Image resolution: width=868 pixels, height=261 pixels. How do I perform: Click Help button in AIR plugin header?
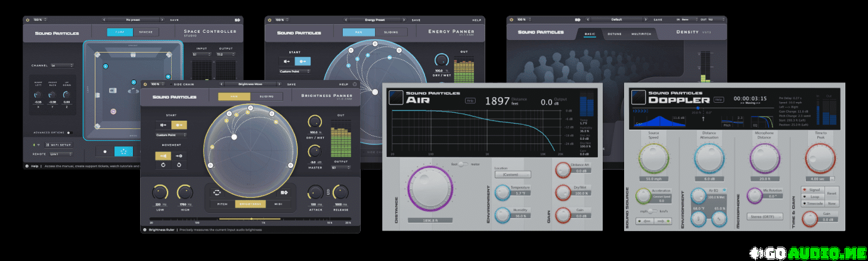tap(470, 101)
